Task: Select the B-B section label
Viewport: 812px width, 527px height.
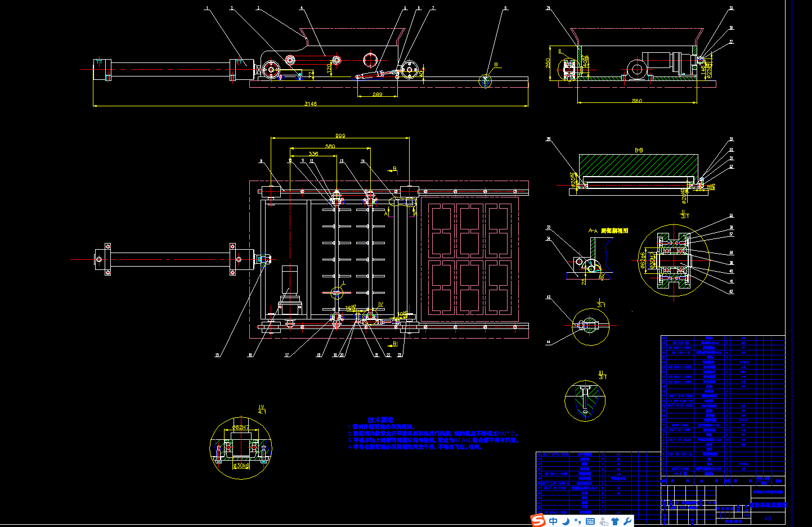Action: (x=639, y=150)
